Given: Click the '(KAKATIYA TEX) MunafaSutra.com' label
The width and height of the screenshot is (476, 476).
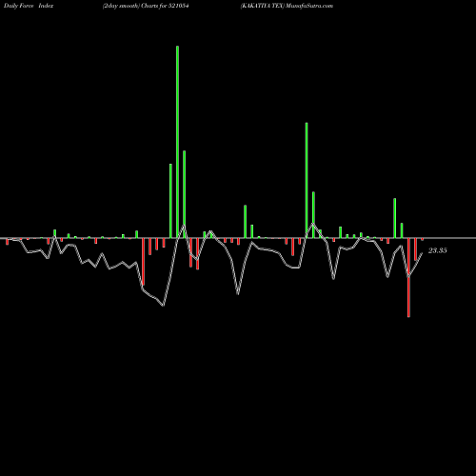Looking at the screenshot, I should tap(287, 6).
